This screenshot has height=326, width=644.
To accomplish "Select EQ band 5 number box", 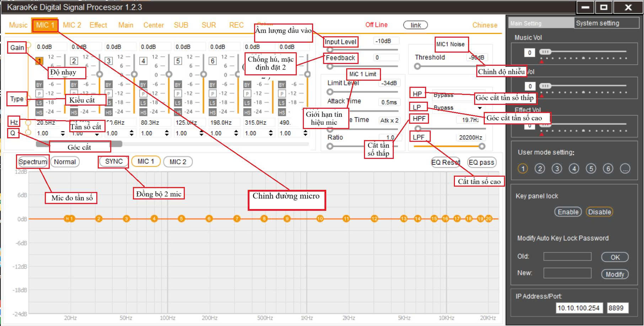I will point(178,61).
